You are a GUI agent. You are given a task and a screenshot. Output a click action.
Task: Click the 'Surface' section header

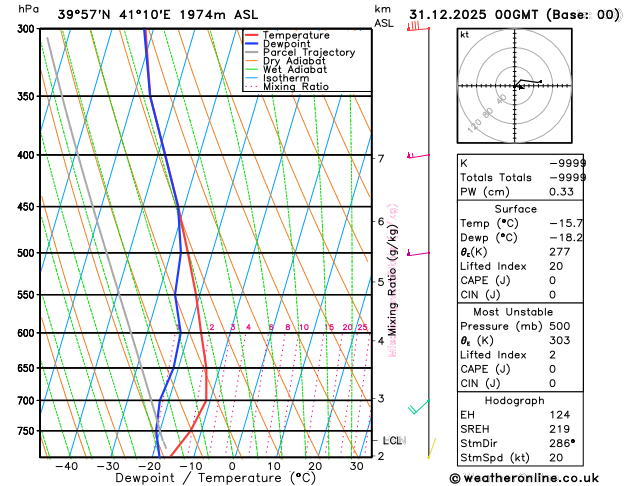tap(515, 209)
